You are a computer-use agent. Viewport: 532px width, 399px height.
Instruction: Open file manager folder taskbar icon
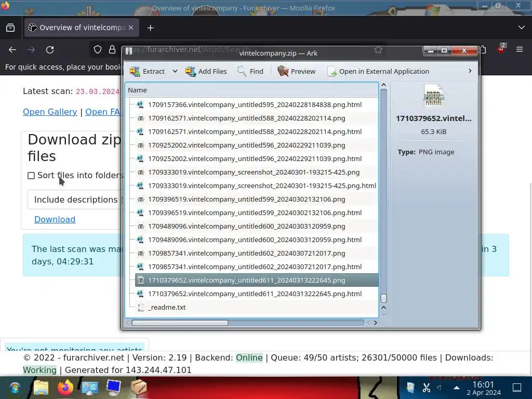tap(41, 388)
